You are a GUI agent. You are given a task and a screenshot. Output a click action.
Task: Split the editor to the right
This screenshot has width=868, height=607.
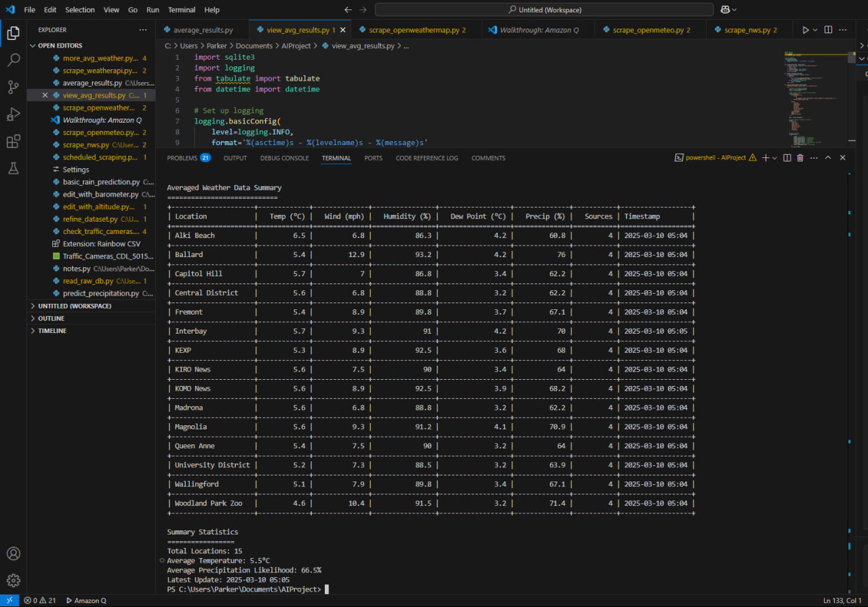828,30
